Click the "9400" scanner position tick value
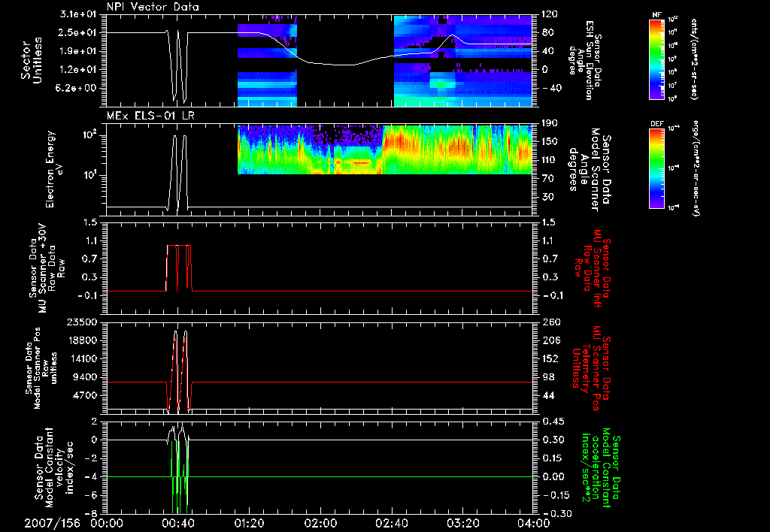The image size is (770, 532). pyautogui.click(x=84, y=377)
